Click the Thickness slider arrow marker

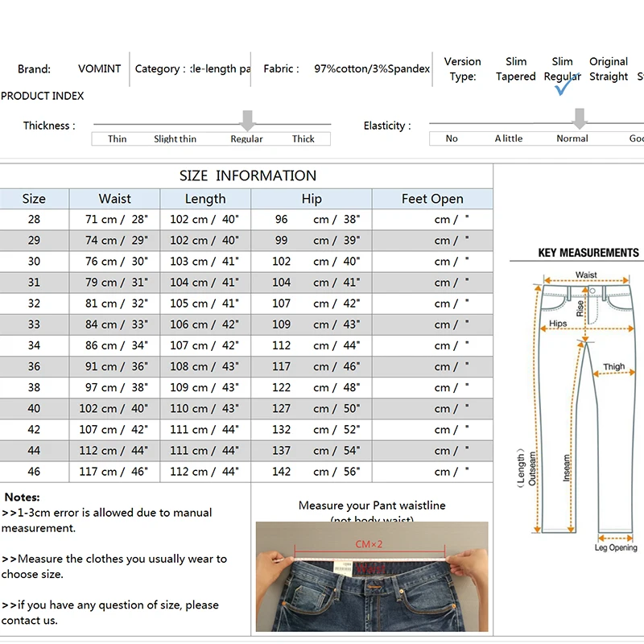[x=247, y=120]
